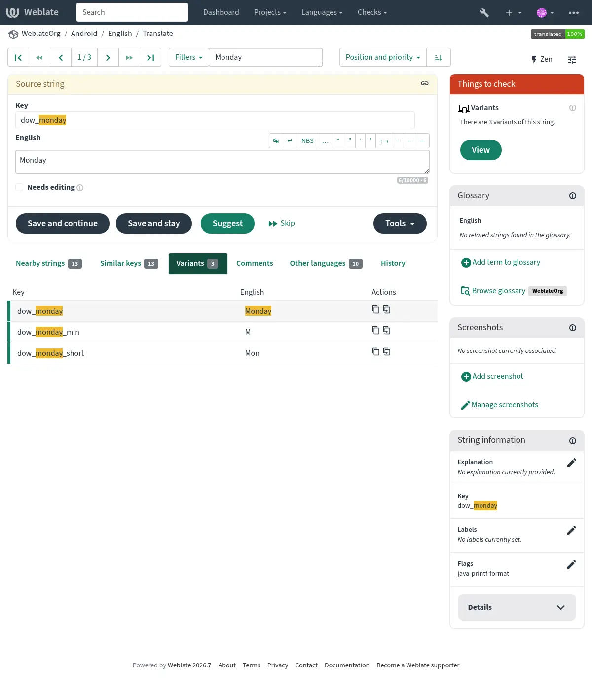Open the Dashboard nav link
This screenshot has height=700, width=592.
click(221, 12)
